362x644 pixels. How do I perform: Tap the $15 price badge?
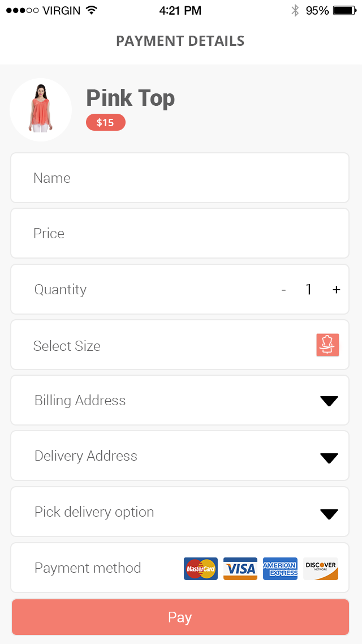(105, 122)
